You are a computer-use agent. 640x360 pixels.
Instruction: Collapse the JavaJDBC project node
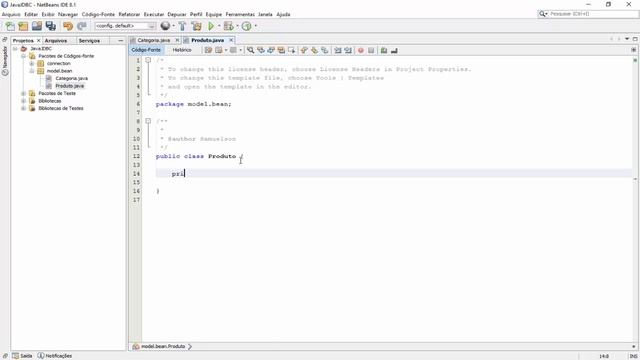point(16,49)
